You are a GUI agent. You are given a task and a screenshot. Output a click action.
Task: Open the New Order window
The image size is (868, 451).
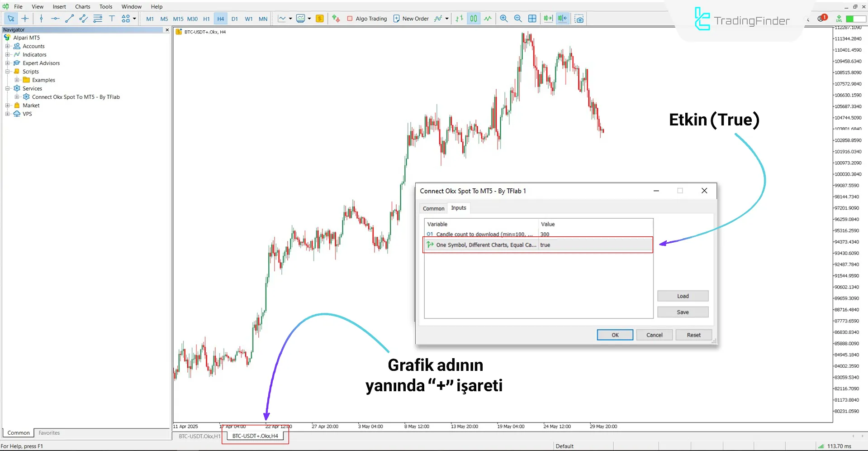[411, 19]
